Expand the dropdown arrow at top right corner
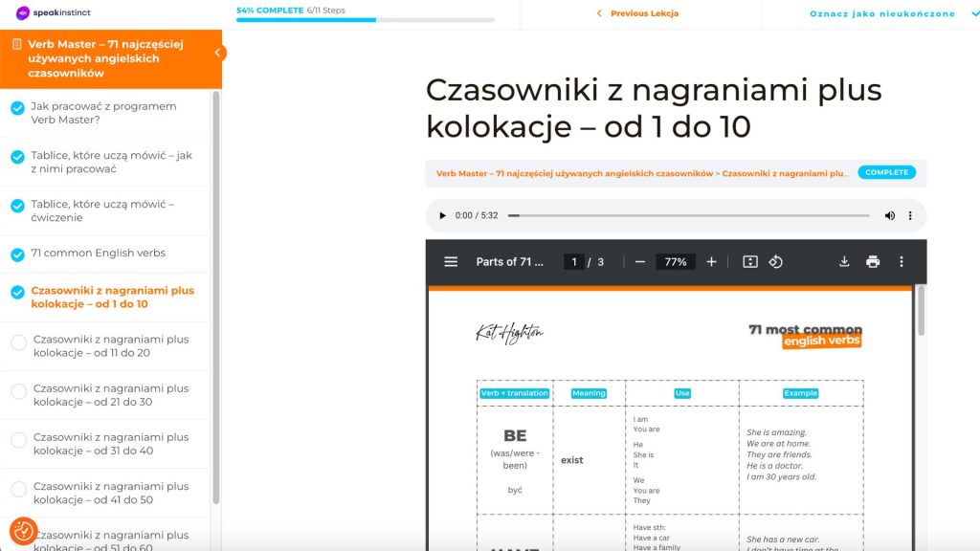Screen dimensions: 980x551 tap(974, 13)
